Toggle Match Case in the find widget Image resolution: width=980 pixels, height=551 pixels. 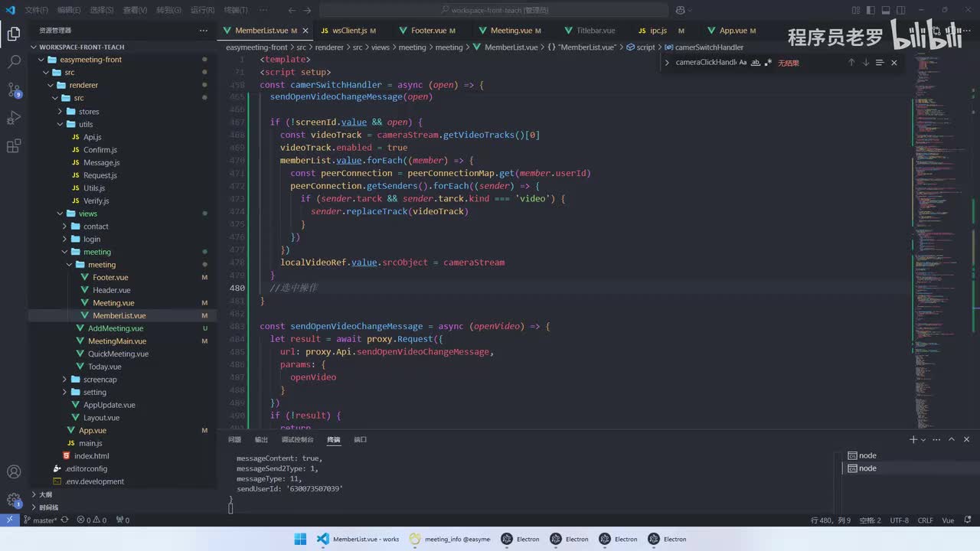(x=743, y=63)
